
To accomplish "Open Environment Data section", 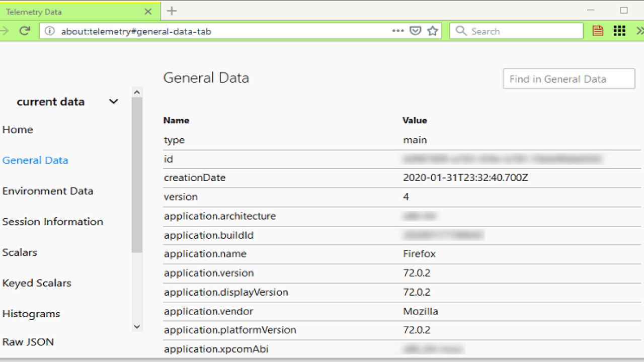I will pyautogui.click(x=48, y=191).
